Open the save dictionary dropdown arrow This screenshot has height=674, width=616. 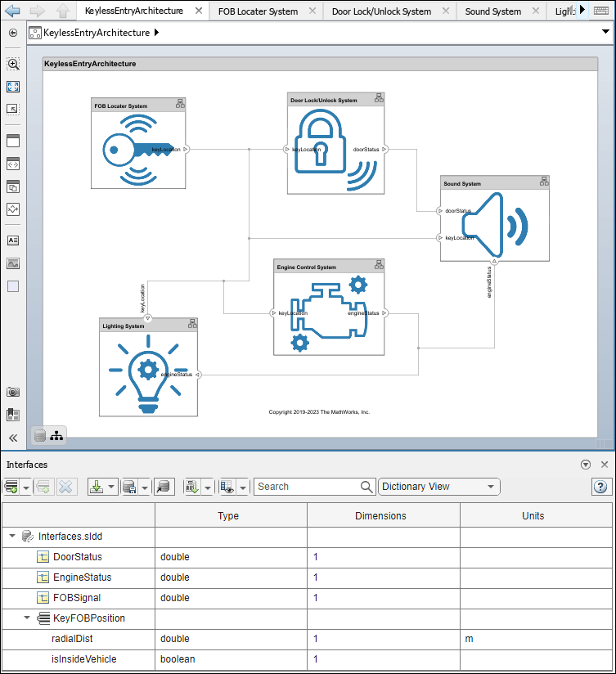[x=145, y=488]
